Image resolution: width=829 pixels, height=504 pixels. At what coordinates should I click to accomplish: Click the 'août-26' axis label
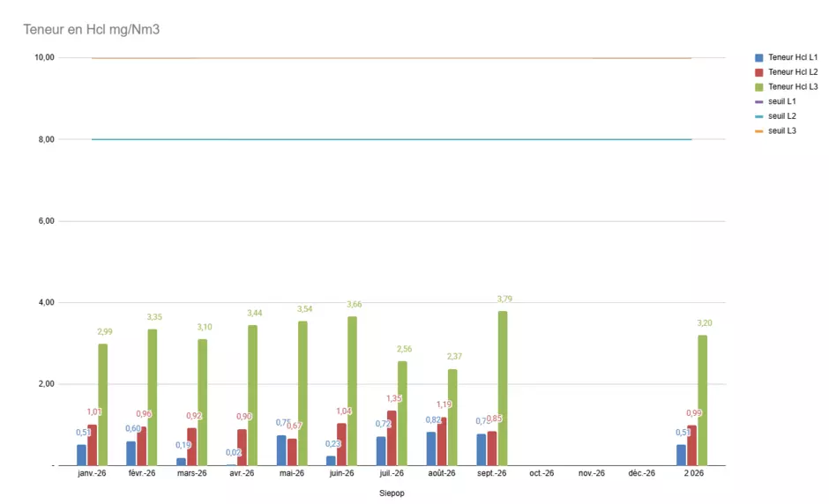pos(442,473)
